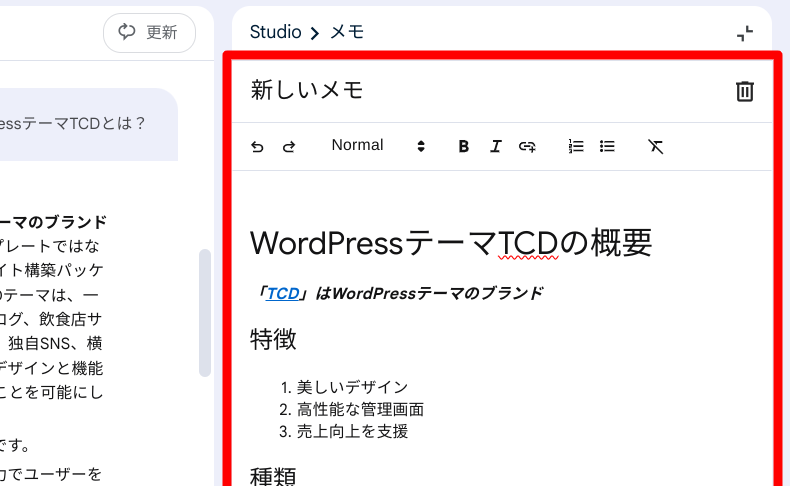Undo the last edit in memo
790x486 pixels.
click(x=257, y=147)
